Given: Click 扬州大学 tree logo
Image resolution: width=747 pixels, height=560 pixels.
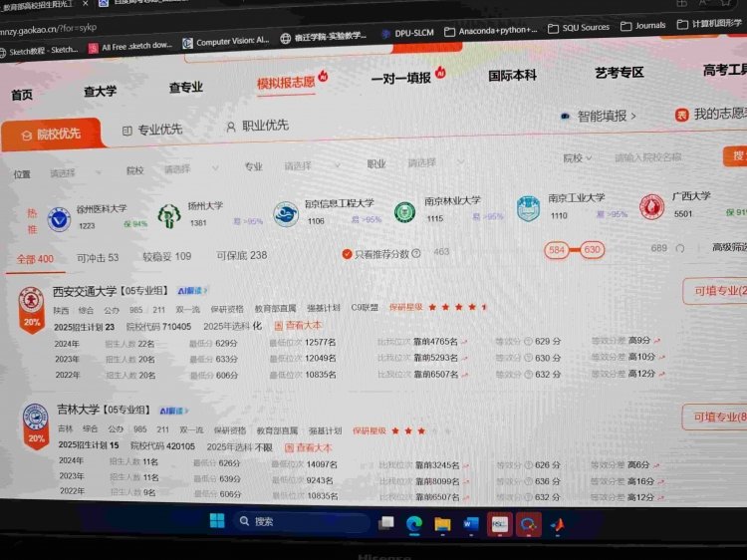Looking at the screenshot, I should point(169,216).
